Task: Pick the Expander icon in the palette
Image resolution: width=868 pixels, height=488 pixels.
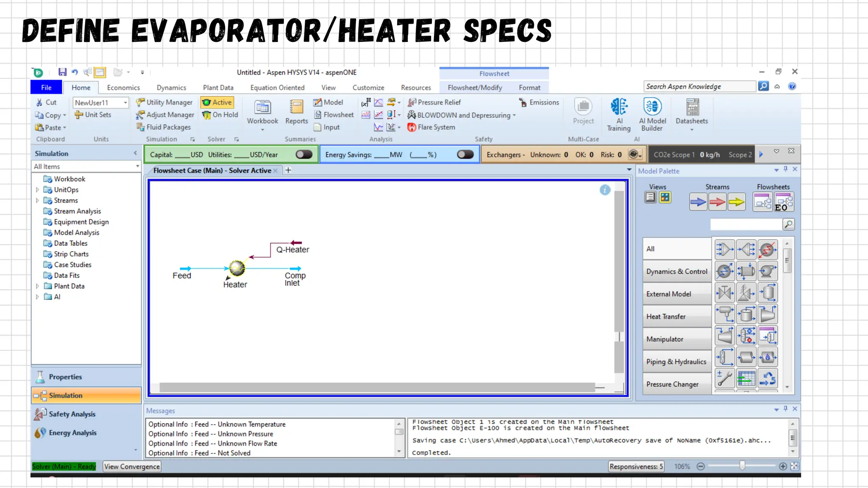Action: 724,336
